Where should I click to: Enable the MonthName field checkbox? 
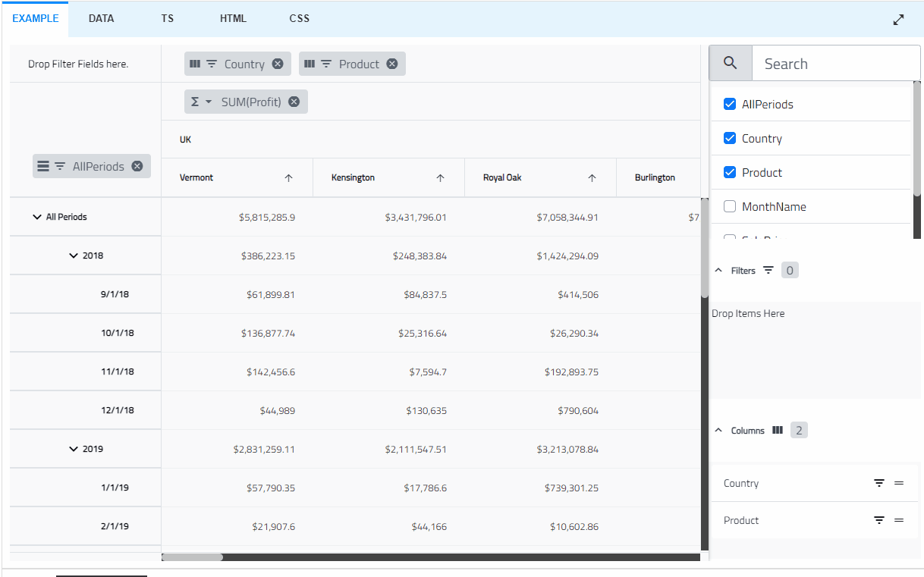pyautogui.click(x=730, y=206)
